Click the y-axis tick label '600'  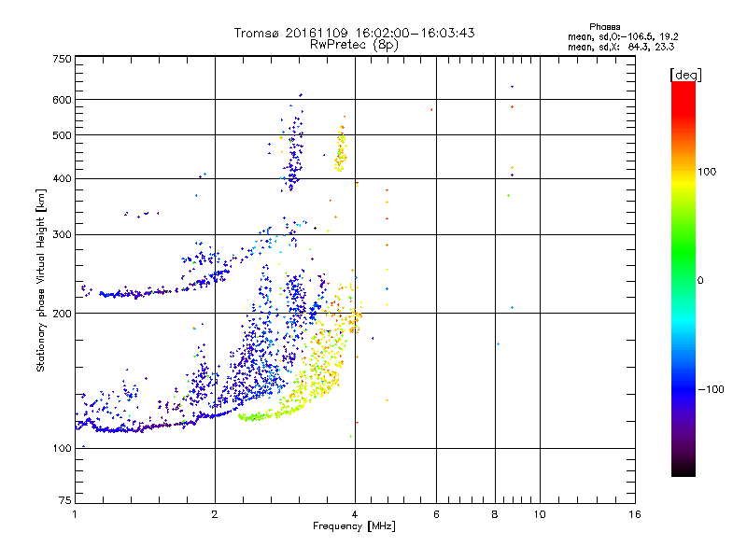click(62, 100)
